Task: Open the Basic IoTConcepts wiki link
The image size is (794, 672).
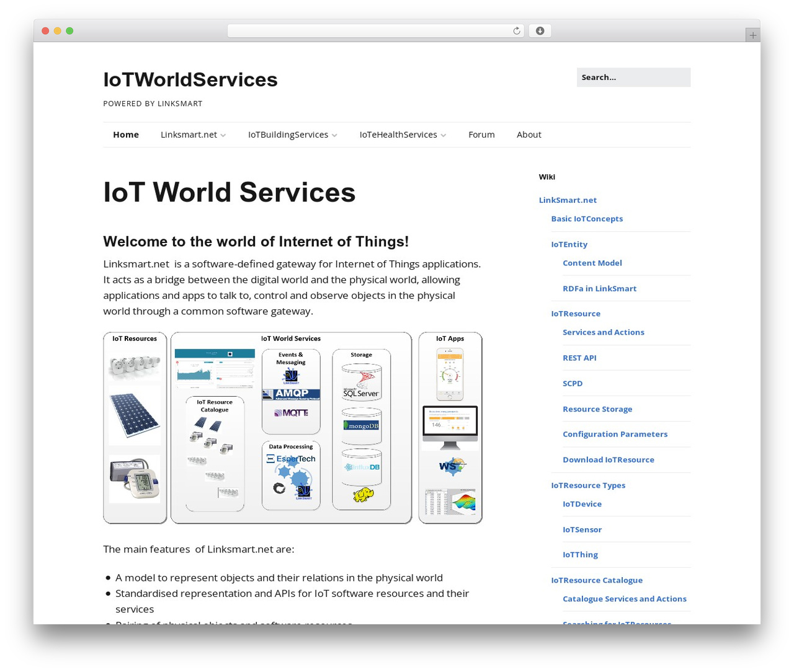Action: [587, 219]
